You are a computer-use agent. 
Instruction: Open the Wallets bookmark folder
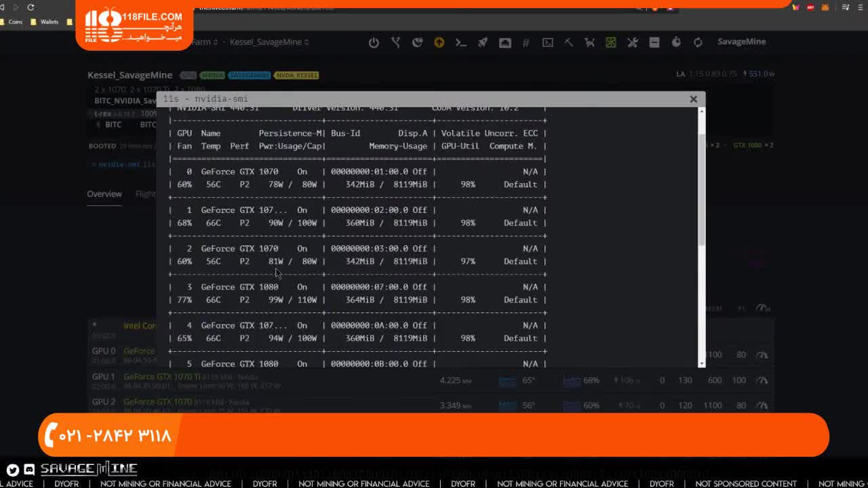click(49, 22)
